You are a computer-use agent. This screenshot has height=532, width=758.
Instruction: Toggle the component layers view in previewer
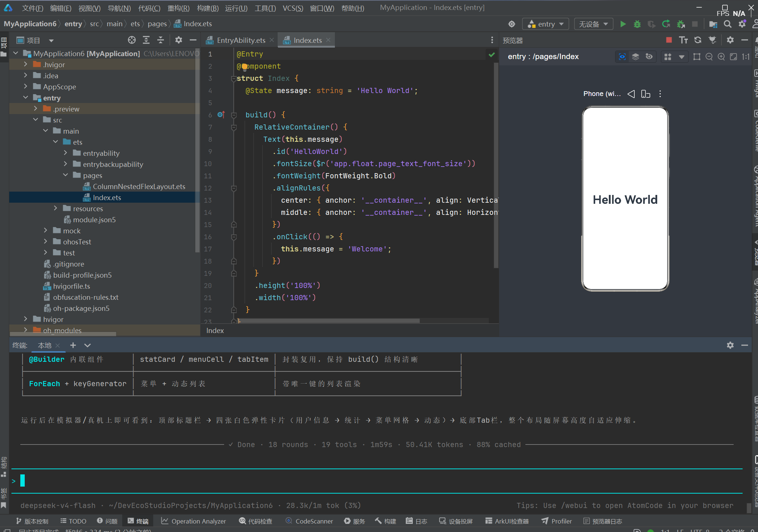635,56
